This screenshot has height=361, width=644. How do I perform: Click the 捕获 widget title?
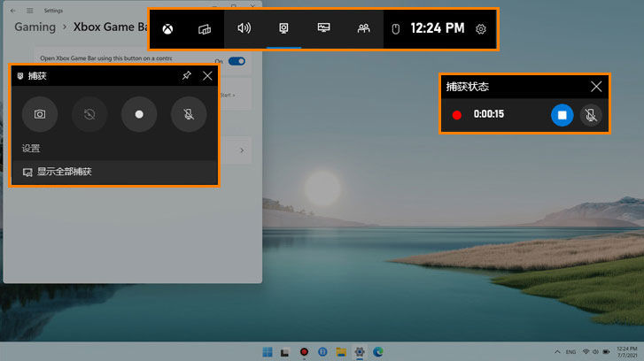[37, 76]
